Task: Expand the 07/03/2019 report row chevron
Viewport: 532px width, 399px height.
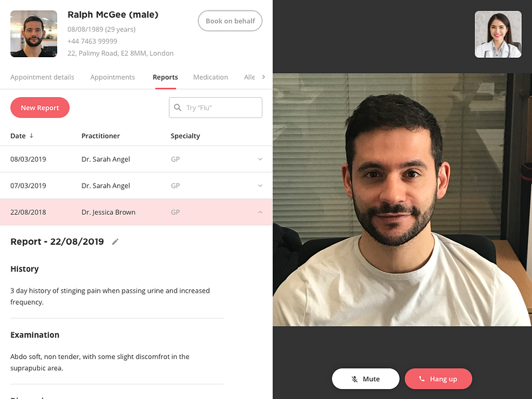Action: (x=260, y=186)
